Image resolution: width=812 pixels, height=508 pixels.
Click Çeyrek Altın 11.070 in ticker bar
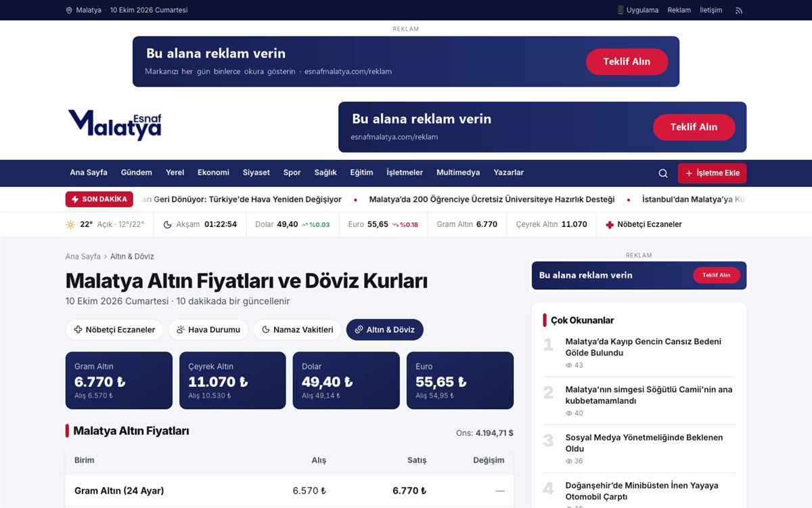coord(551,224)
